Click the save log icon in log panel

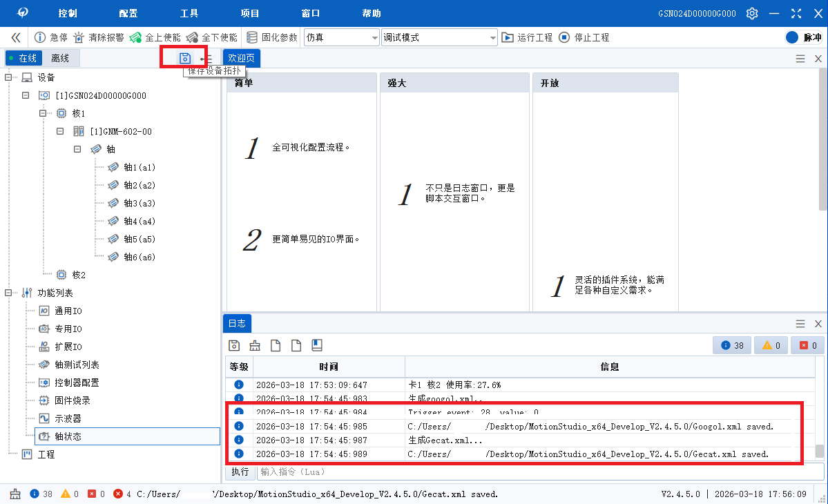(234, 345)
